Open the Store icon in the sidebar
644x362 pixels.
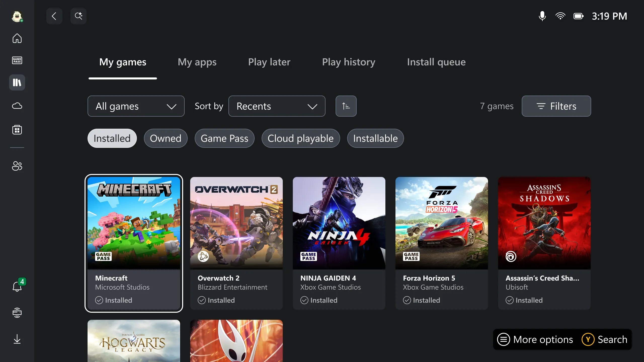pyautogui.click(x=17, y=130)
